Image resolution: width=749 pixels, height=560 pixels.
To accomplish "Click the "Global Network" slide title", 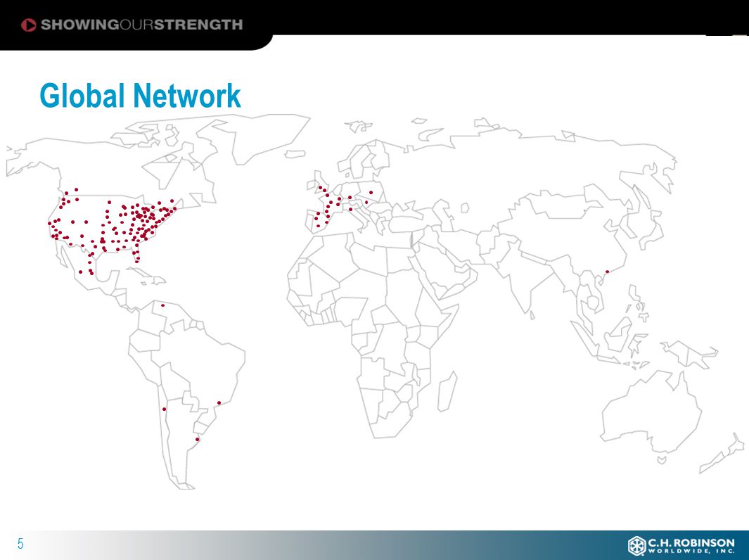I will coord(140,96).
